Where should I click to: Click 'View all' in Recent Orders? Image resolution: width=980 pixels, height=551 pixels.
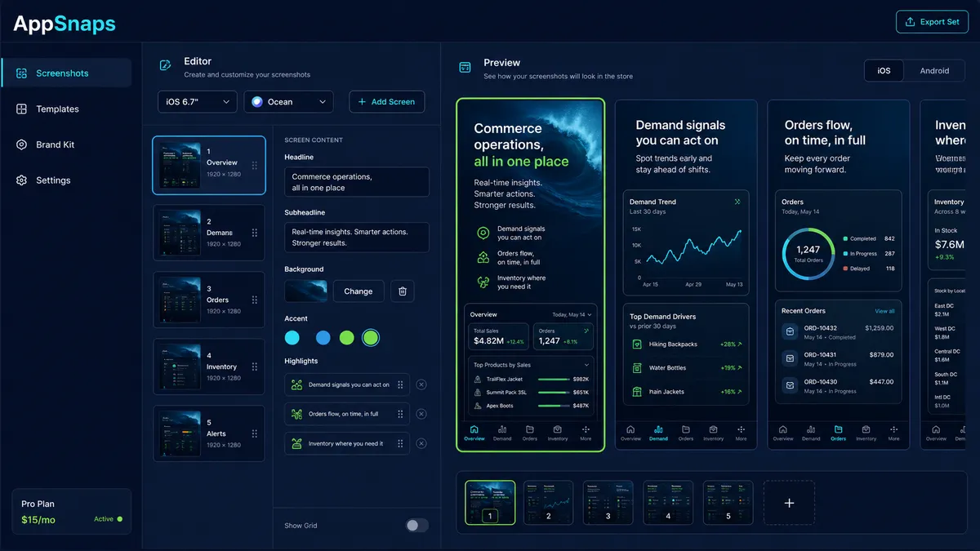click(884, 311)
